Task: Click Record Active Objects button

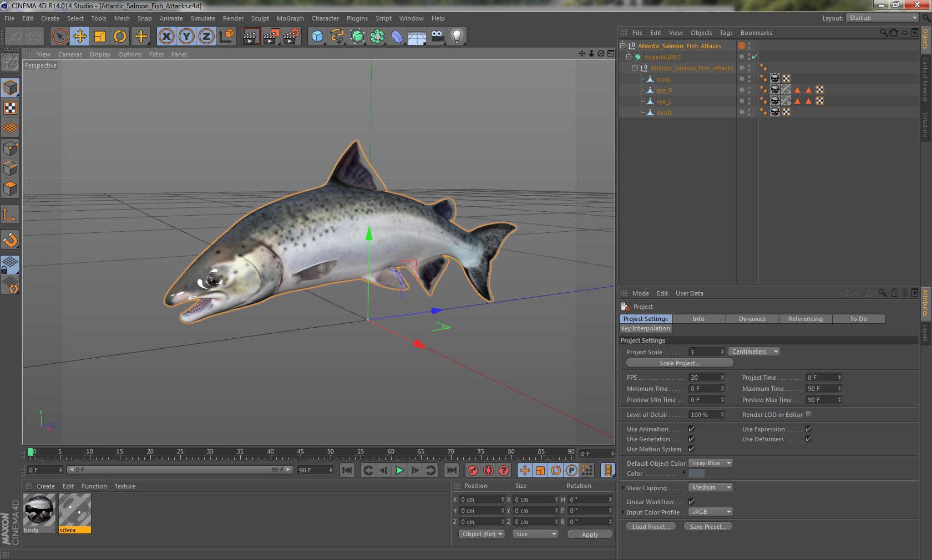Action: coord(473,470)
